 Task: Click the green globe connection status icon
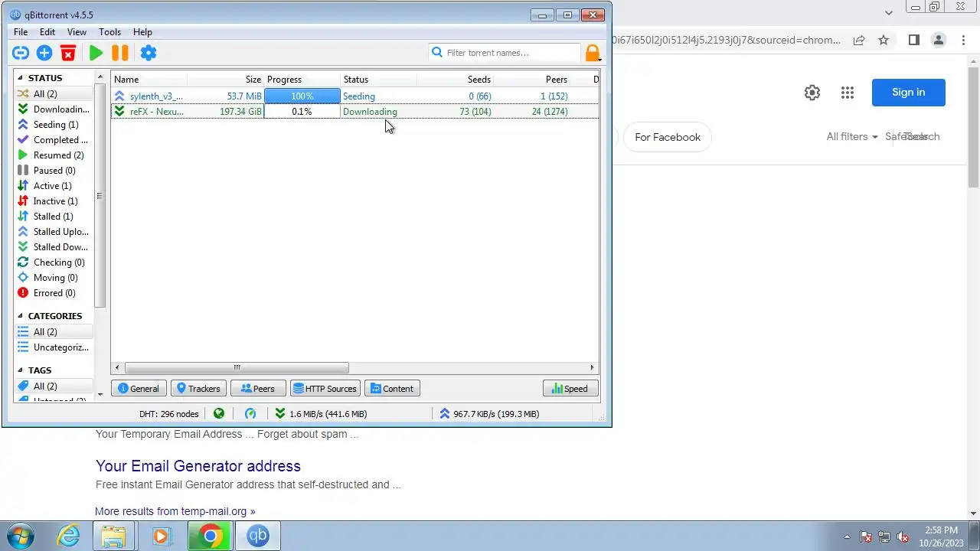pos(219,413)
